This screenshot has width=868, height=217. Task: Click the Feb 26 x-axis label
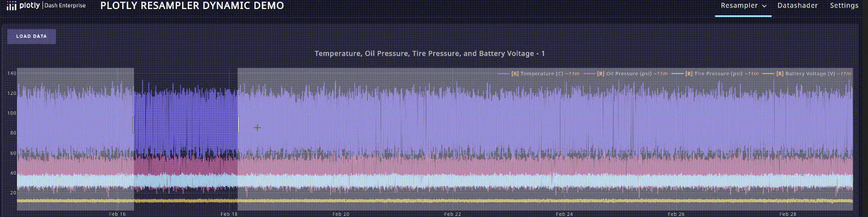coord(676,214)
